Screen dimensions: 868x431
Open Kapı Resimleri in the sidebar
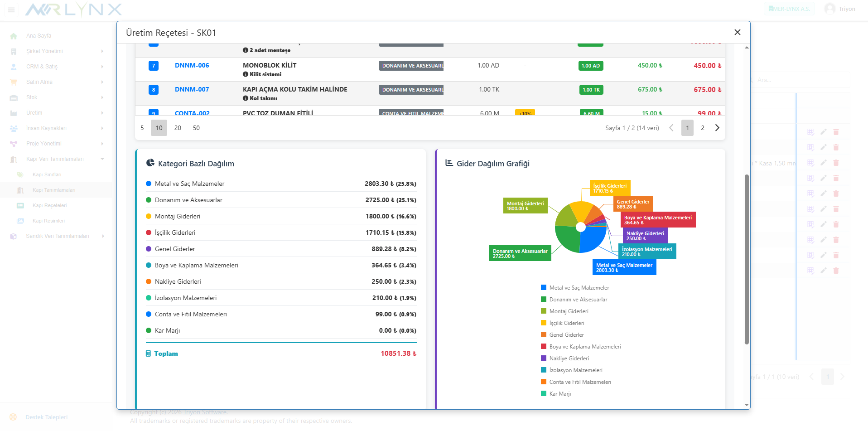pos(48,221)
